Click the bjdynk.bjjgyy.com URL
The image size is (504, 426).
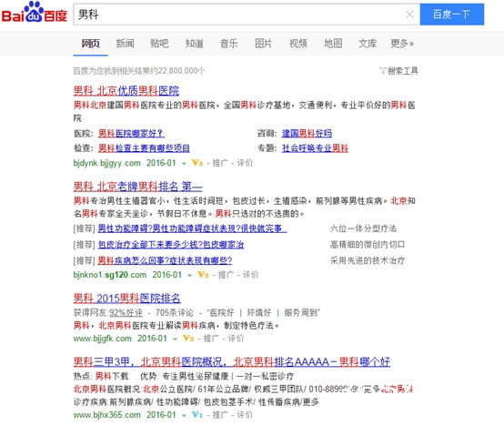(107, 163)
